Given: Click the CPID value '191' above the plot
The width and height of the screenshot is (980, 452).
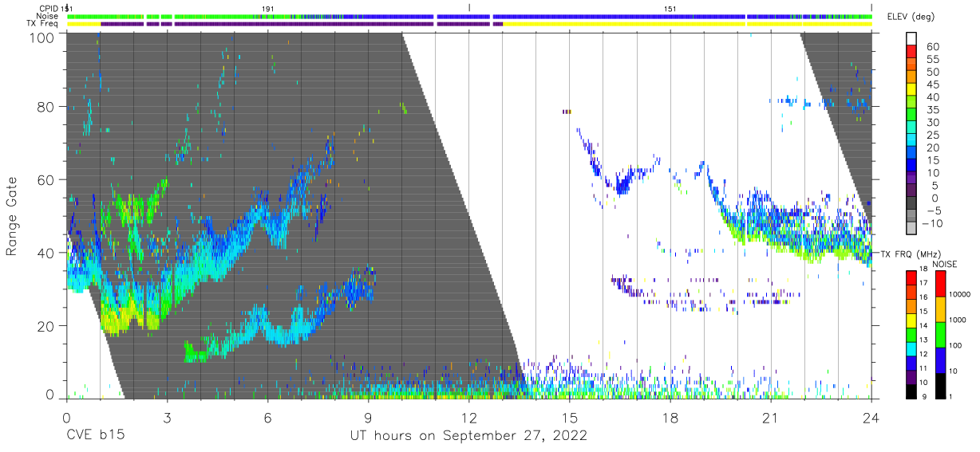Looking at the screenshot, I should 268,8.
